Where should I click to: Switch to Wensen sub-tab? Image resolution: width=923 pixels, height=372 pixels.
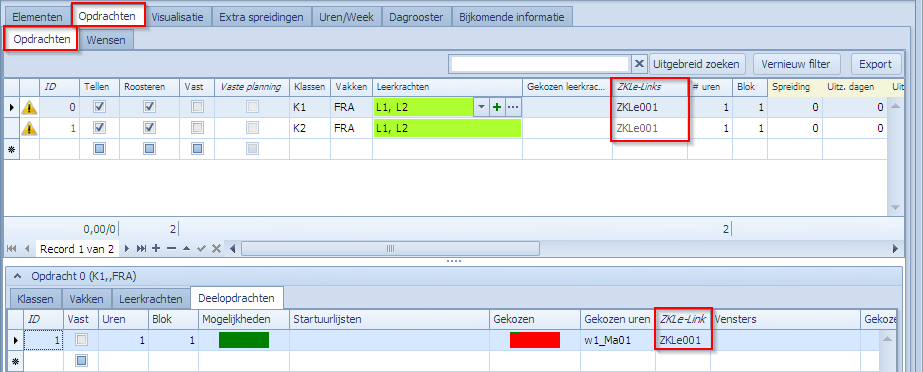(106, 40)
